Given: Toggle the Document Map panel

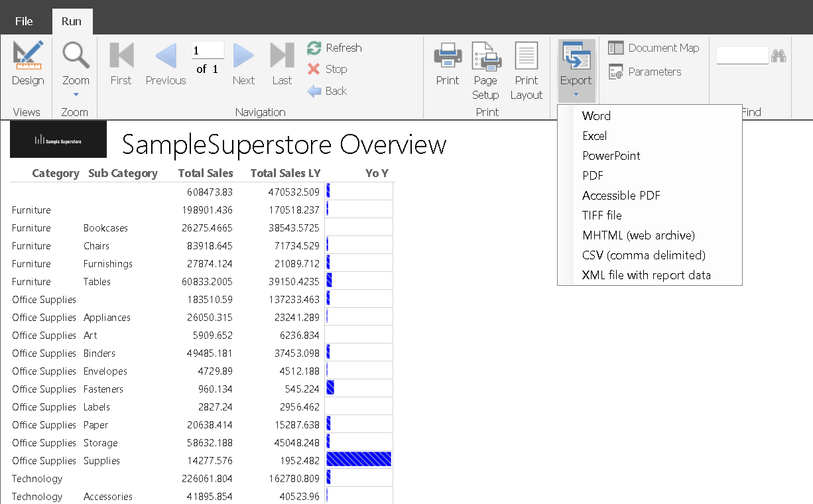Looking at the screenshot, I should [x=654, y=48].
